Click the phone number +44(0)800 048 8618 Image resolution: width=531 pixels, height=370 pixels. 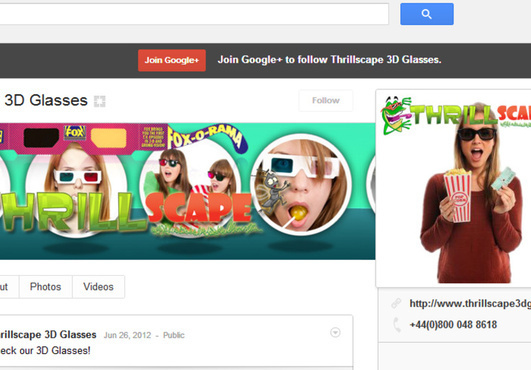453,325
